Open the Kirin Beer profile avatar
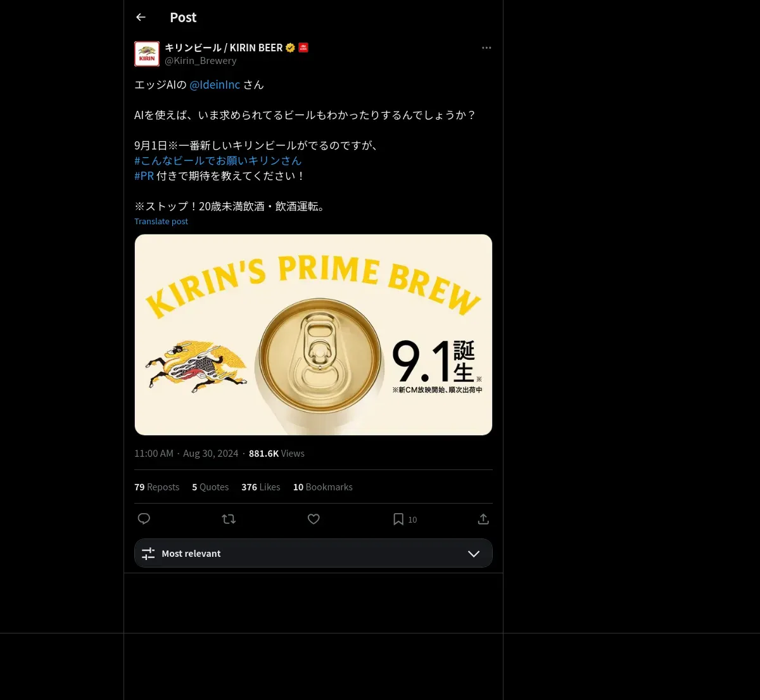 147,54
